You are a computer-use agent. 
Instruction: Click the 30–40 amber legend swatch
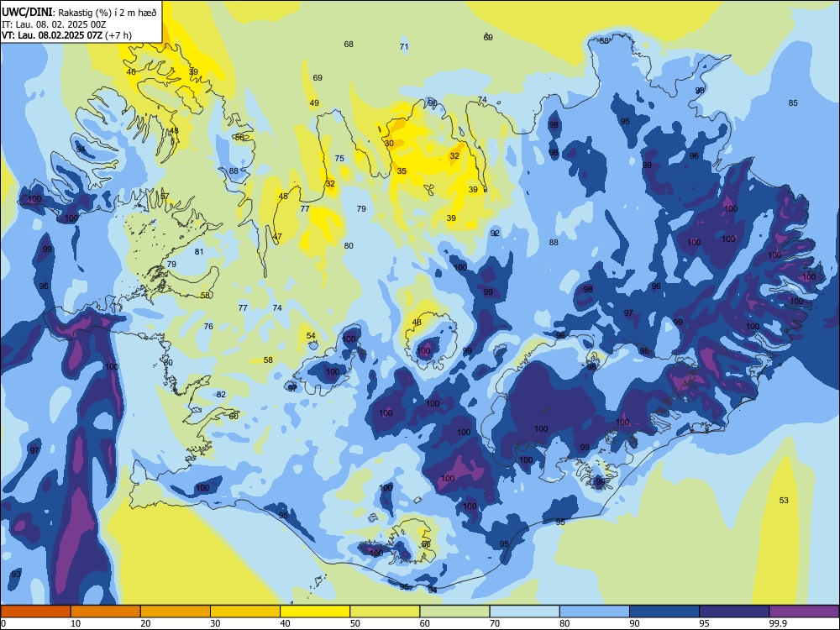coord(245,612)
